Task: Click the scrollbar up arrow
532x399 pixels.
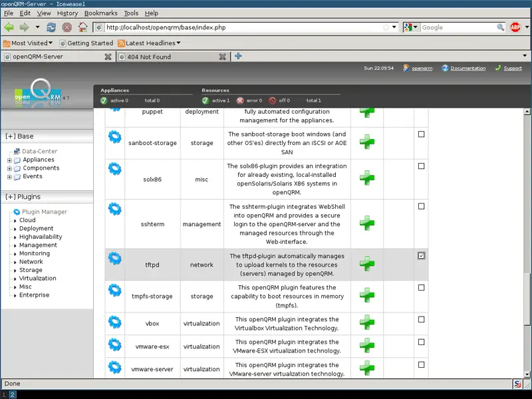Action: point(527,112)
